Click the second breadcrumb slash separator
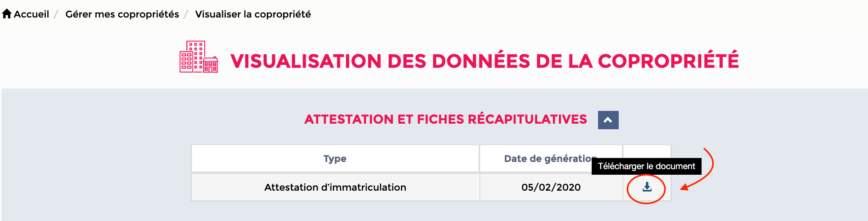The image size is (868, 221). click(x=186, y=14)
